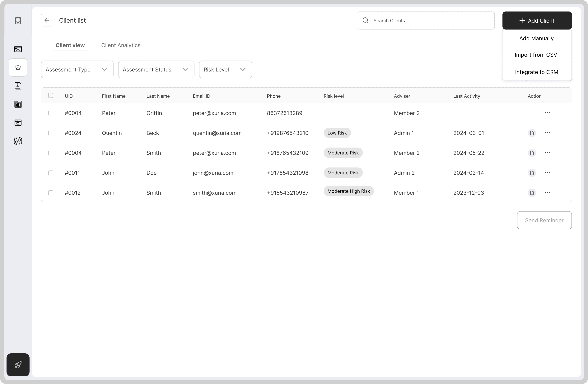Image resolution: width=588 pixels, height=384 pixels.
Task: Click the rocket icon at the sidebar bottom
Action: click(x=18, y=364)
